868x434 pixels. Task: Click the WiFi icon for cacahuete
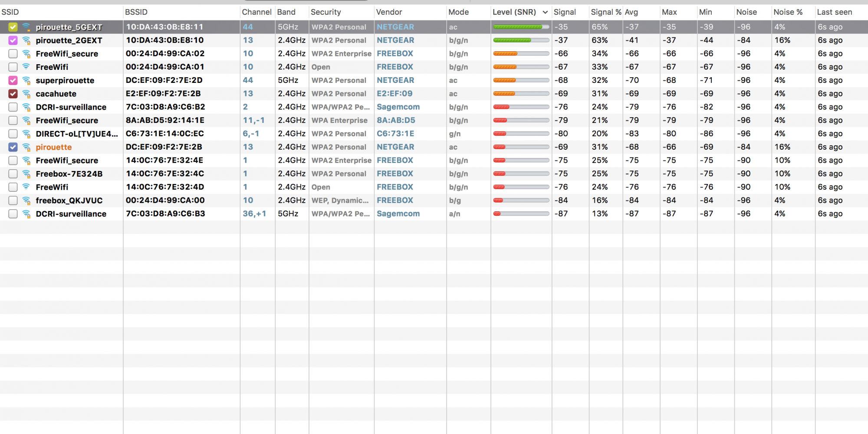(26, 94)
